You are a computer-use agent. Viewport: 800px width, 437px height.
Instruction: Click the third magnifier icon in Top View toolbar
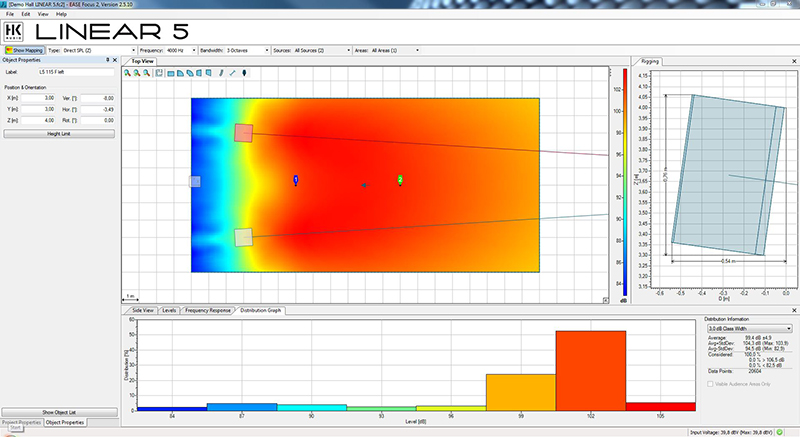click(146, 73)
